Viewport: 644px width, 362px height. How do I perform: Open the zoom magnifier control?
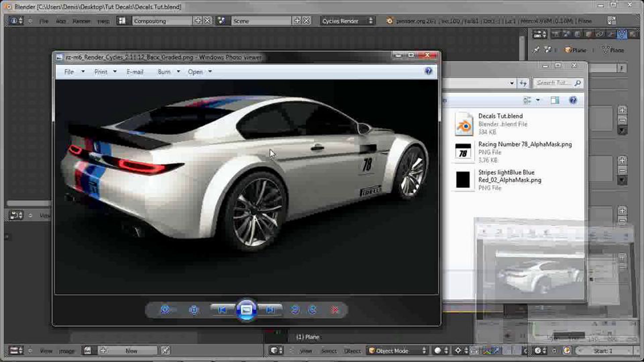(165, 310)
